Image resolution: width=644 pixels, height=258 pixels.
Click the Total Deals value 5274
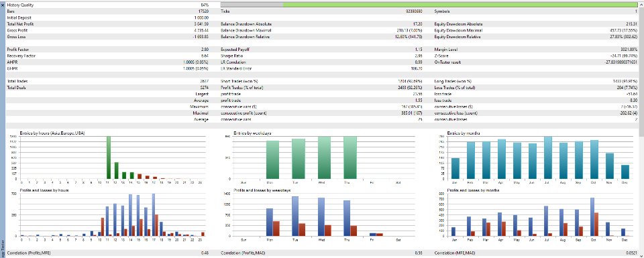point(204,87)
